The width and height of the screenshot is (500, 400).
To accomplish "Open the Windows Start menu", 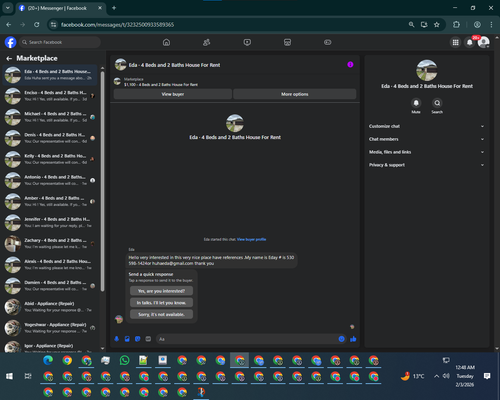I will pos(9,376).
